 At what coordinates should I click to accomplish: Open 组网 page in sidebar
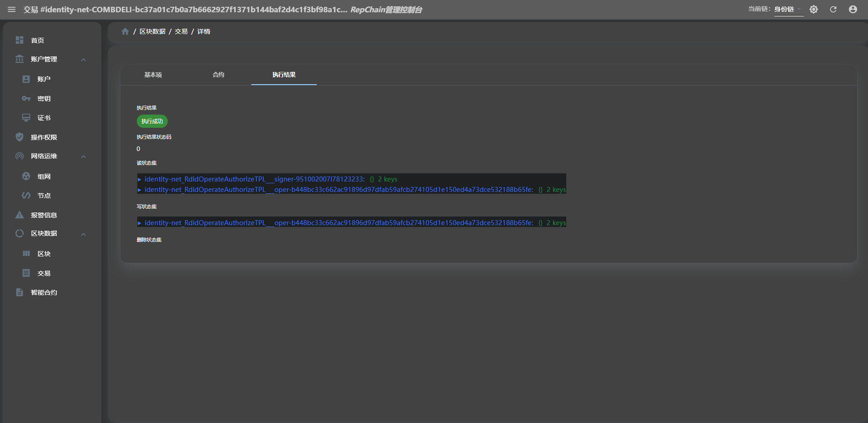click(44, 176)
